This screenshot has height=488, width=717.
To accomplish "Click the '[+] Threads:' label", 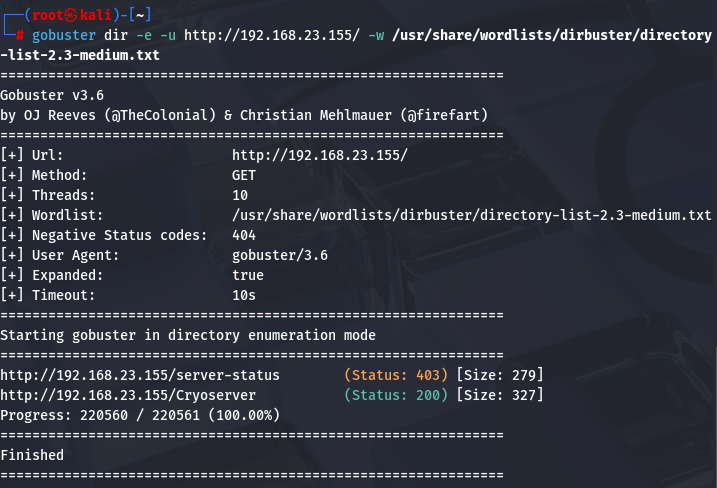I will (x=48, y=195).
